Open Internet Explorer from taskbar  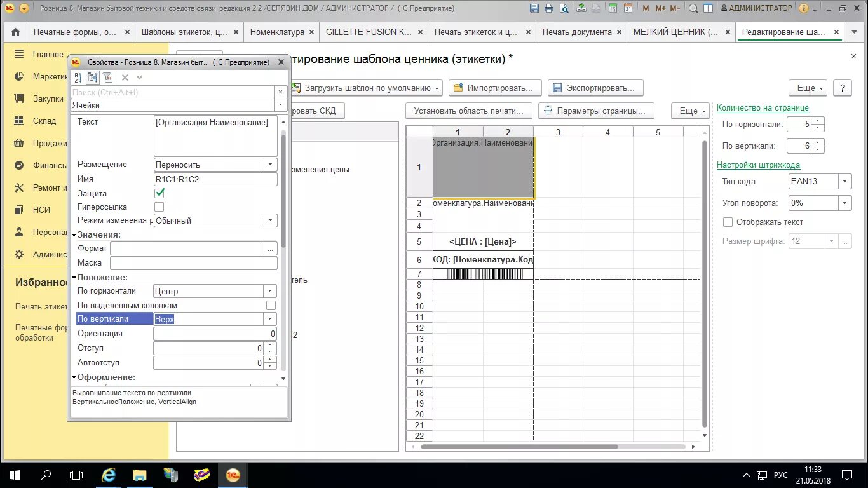109,475
